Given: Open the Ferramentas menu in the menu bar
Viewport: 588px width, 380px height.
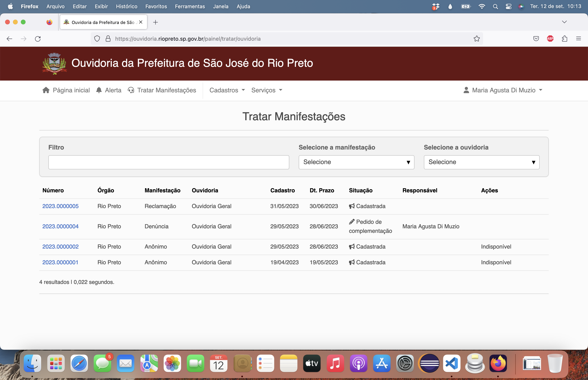Looking at the screenshot, I should tap(190, 6).
